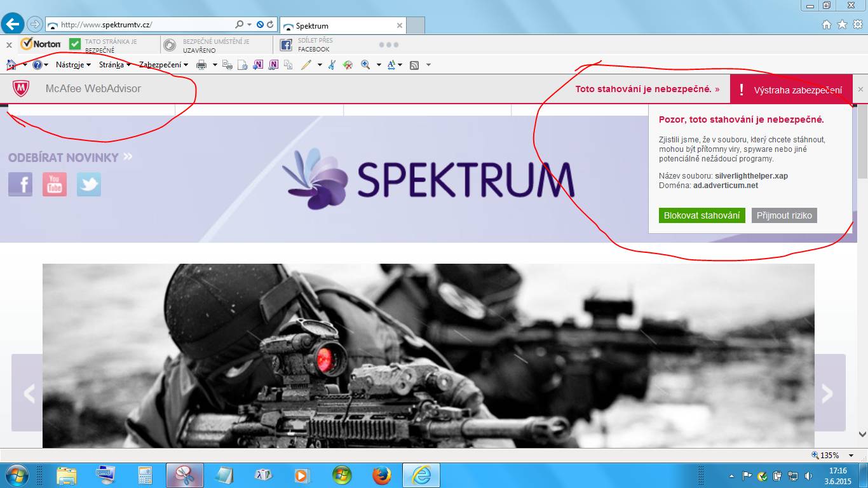Screen dimensions: 868x488
Task: Open Calculator from the taskbar
Action: [146, 475]
